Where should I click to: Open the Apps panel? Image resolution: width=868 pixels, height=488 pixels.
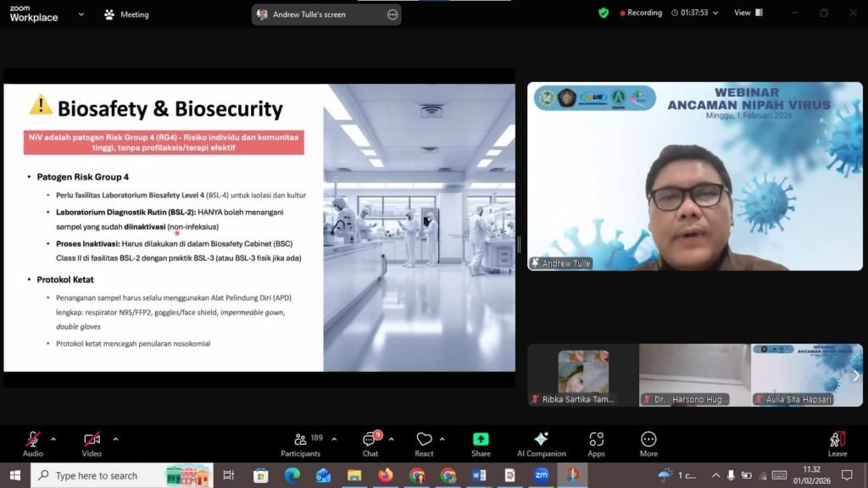click(x=596, y=443)
